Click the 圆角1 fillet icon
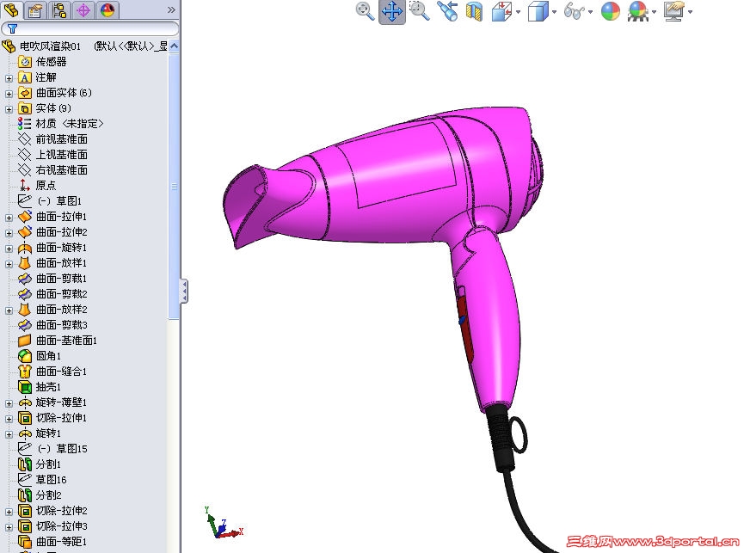Viewport: 756px width, 553px height. coord(25,356)
